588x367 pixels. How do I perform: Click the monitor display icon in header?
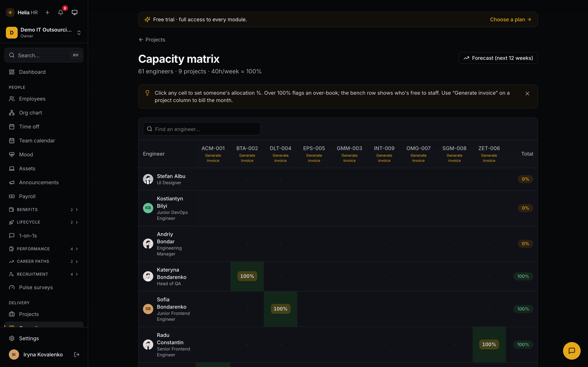point(75,12)
